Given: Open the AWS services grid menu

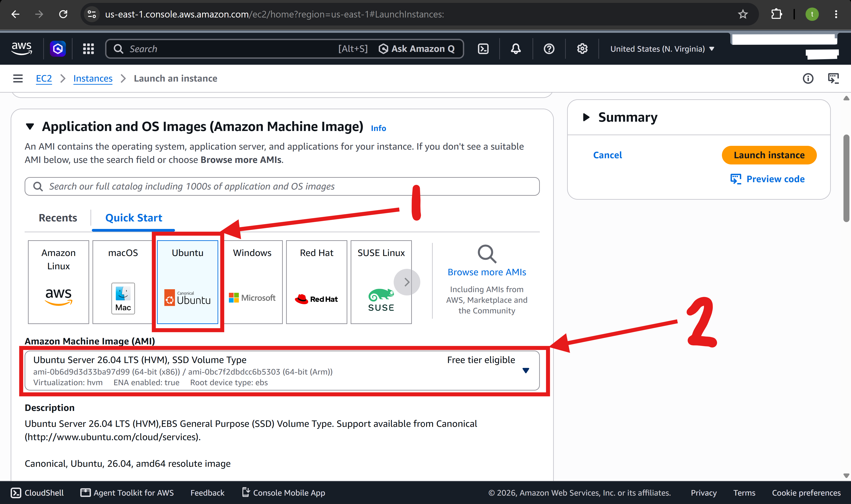Looking at the screenshot, I should (x=88, y=49).
